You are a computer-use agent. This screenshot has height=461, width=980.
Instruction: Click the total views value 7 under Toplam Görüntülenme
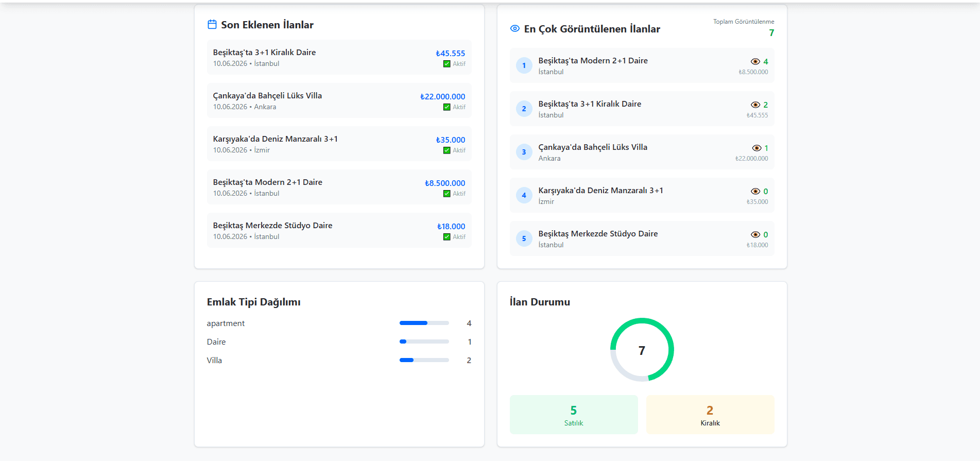click(771, 32)
